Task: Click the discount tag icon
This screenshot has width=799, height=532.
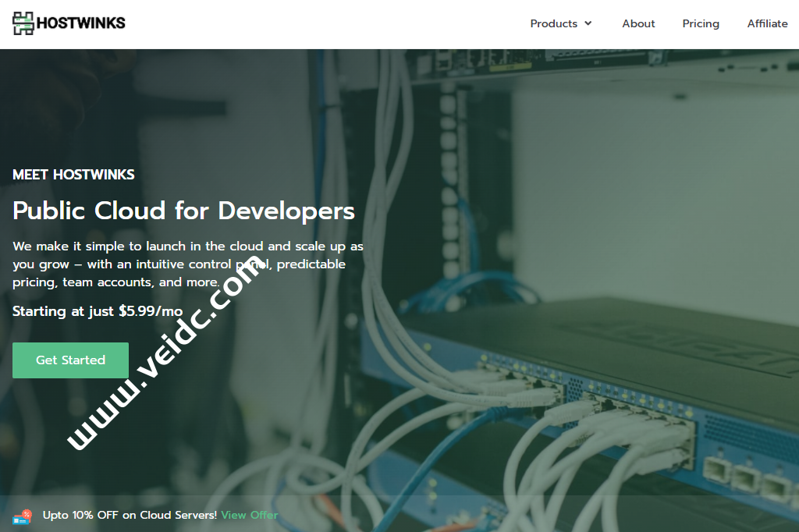Action: tap(23, 516)
